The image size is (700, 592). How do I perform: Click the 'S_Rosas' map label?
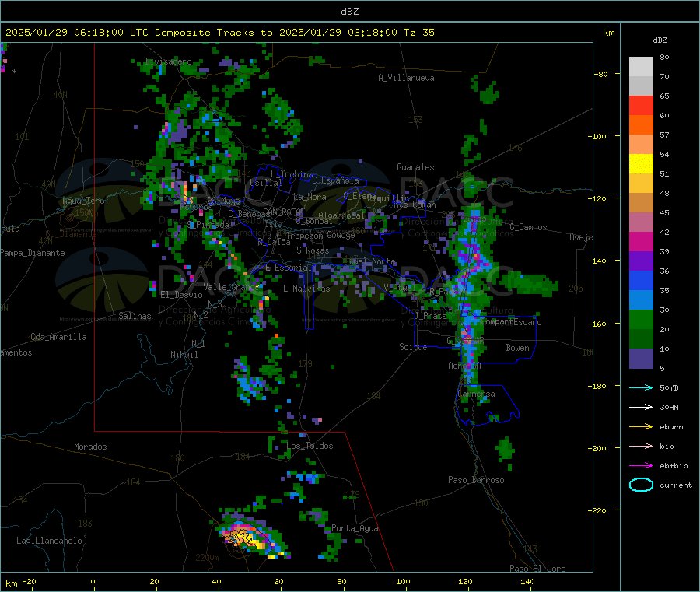[x=313, y=250]
